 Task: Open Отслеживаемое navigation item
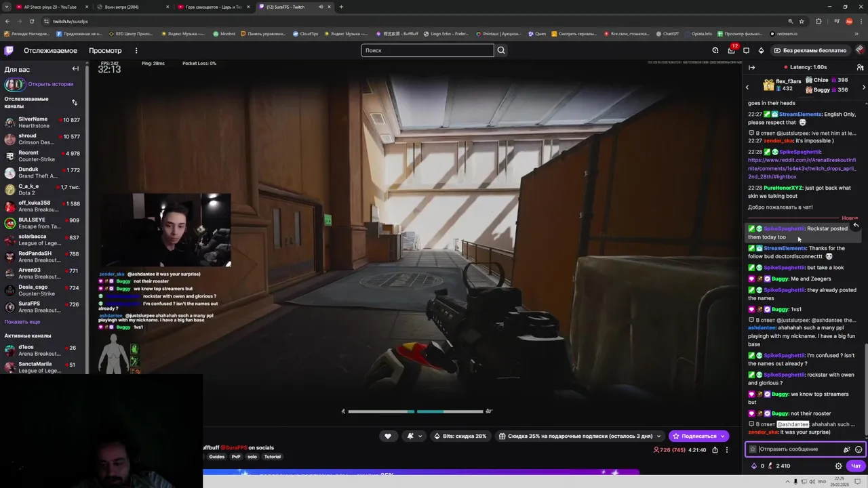tap(50, 50)
